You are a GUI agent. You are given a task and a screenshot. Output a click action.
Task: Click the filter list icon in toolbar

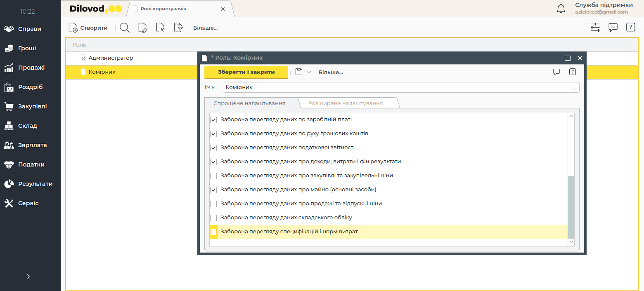178,28
